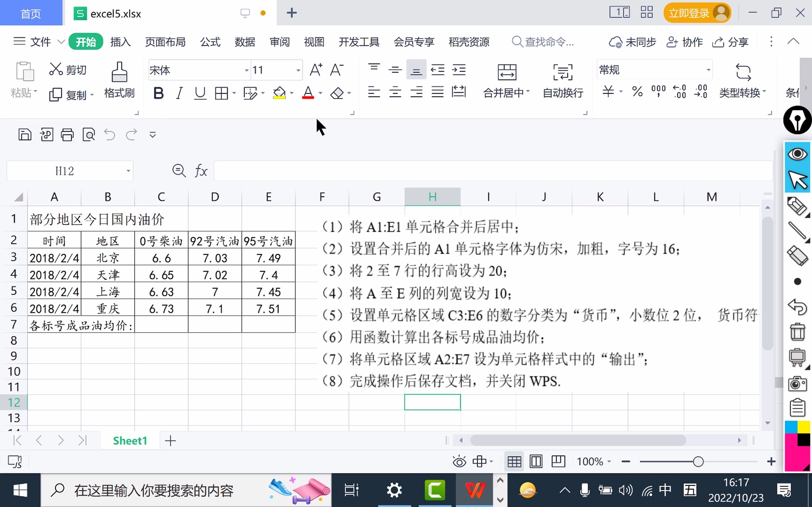Open the font name dropdown showing 宋体
812x507 pixels.
(246, 70)
